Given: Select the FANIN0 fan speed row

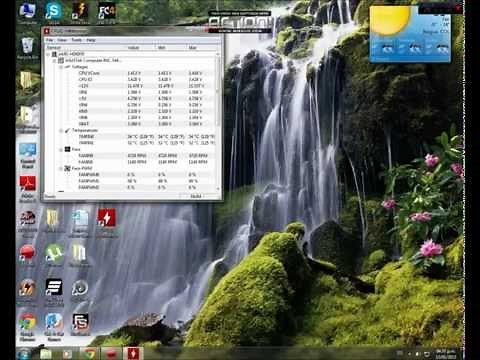Looking at the screenshot, I should point(131,156).
